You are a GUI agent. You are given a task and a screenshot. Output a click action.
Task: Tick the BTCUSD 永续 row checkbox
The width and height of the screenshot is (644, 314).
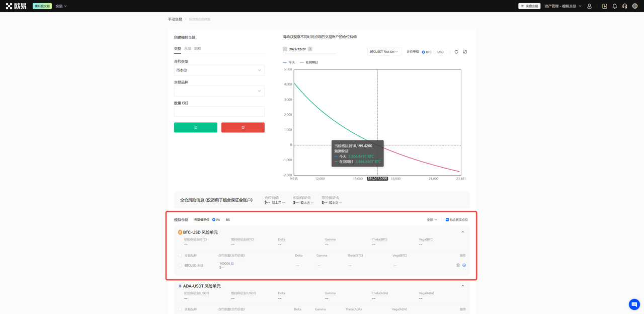(x=180, y=265)
